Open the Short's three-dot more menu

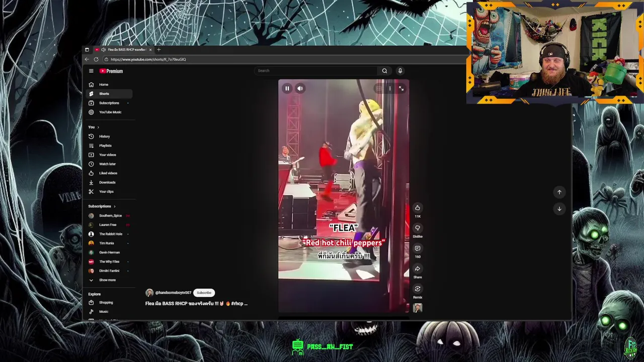pyautogui.click(x=389, y=88)
